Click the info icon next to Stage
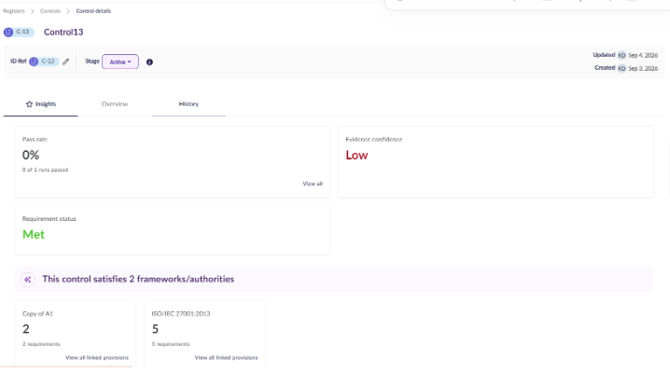 tap(150, 62)
